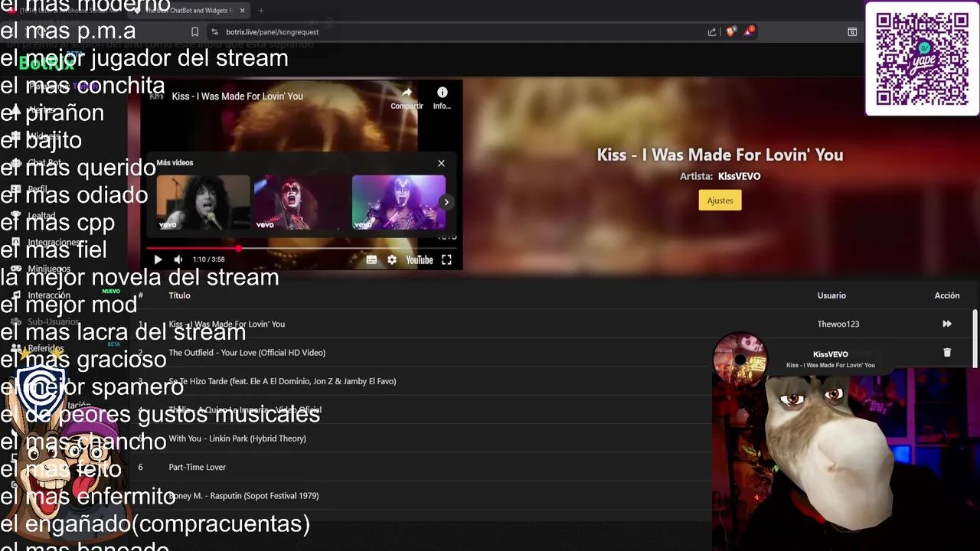This screenshot has width=980, height=551.
Task: Open the third purple Más videos thumbnail
Action: (x=398, y=202)
